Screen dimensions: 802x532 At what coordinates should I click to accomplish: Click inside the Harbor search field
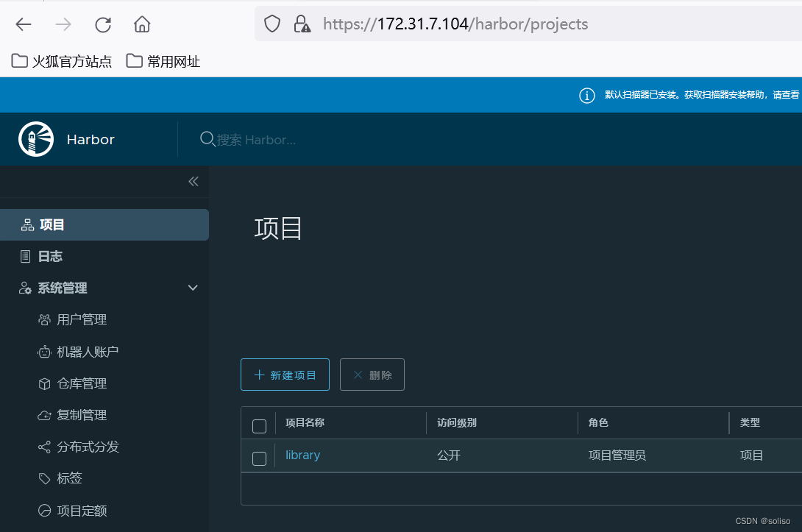tap(294, 139)
